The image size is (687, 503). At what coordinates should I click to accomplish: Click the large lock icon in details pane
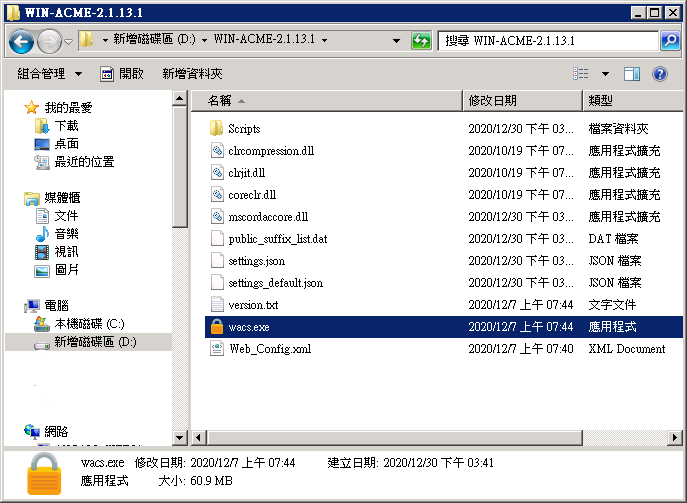[x=43, y=475]
